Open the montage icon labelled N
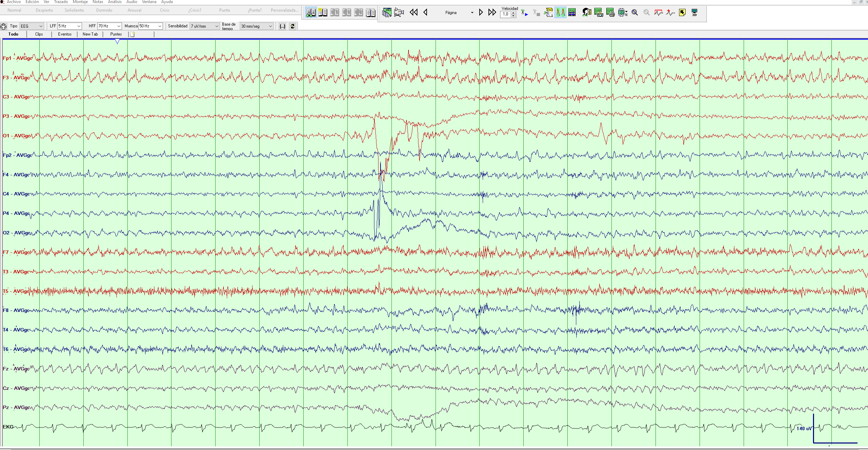 [x=623, y=13]
